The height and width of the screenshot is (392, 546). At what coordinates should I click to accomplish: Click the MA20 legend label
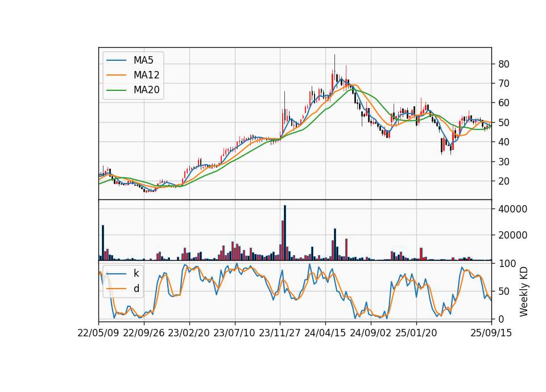click(146, 90)
